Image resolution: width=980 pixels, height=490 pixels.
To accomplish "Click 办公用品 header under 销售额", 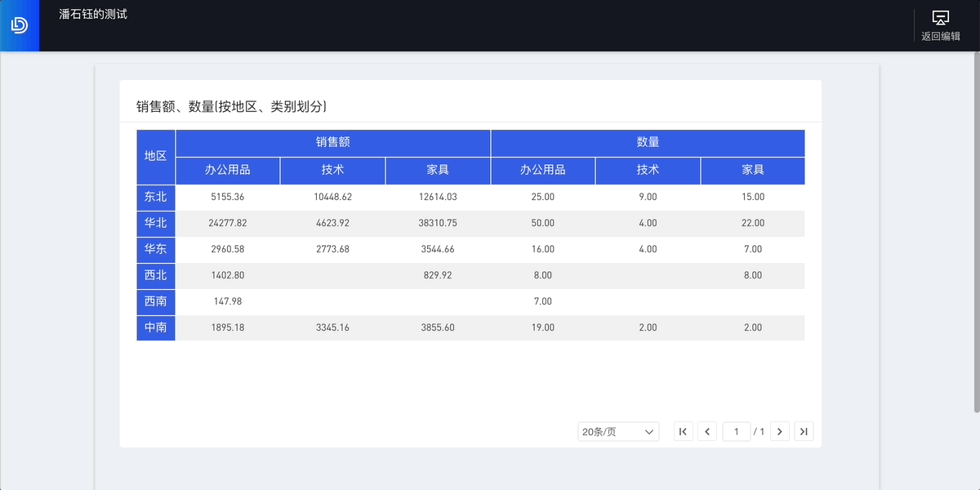I will click(229, 170).
